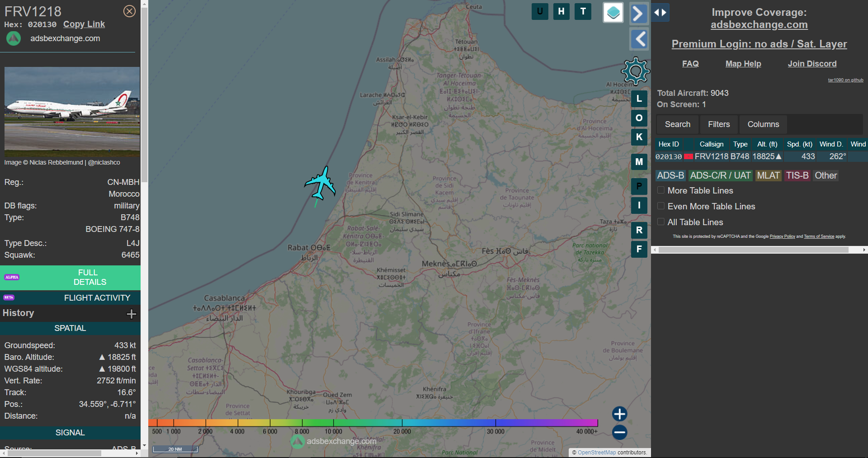The image size is (868, 458).
Task: Enable All Table Lines checkbox
Action: (x=661, y=222)
